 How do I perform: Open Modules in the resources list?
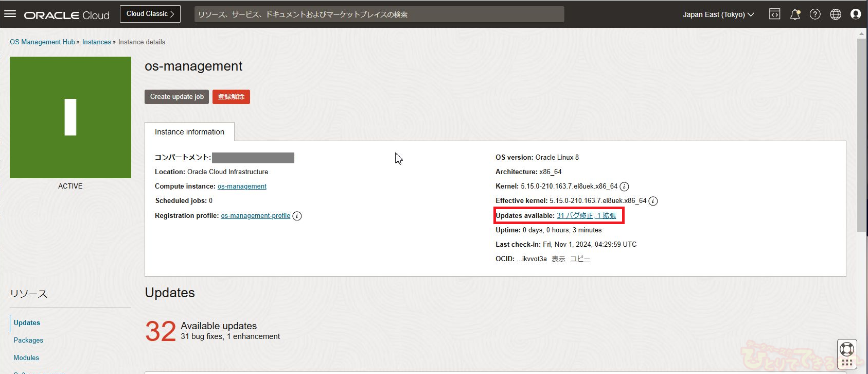pos(26,358)
